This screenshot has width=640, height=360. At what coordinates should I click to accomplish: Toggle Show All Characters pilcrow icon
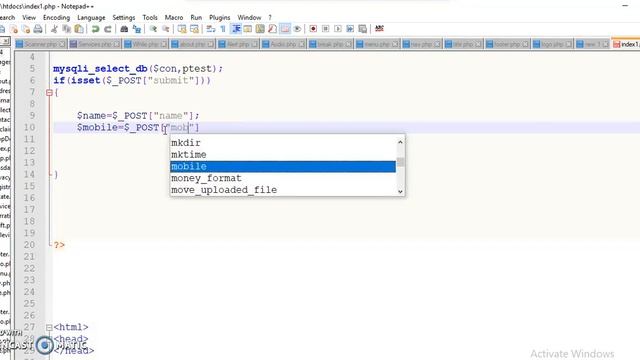(223, 29)
